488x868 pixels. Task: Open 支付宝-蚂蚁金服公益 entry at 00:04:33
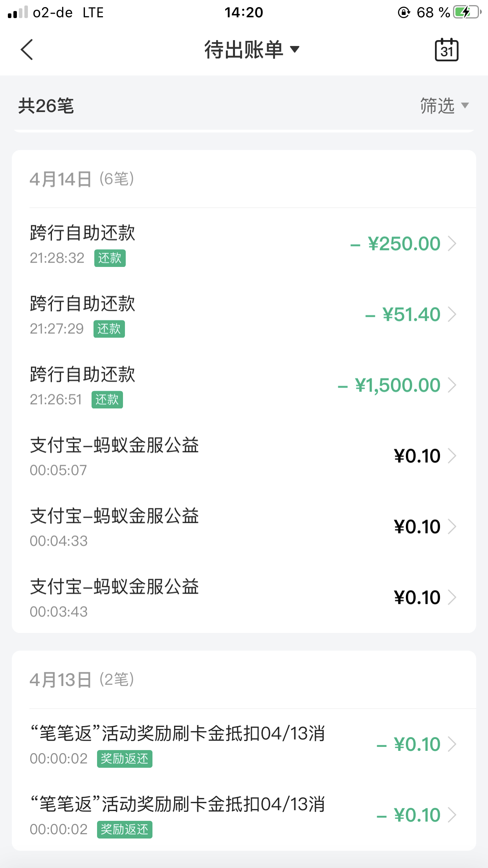coord(244,527)
